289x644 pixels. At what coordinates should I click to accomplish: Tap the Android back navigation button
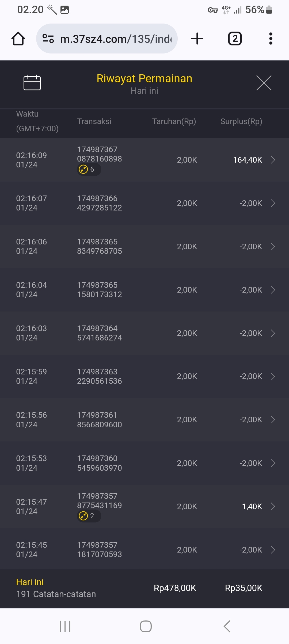point(227,626)
